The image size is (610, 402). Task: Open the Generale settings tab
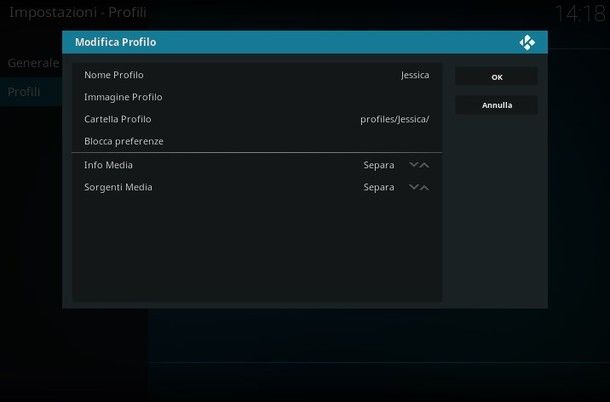[x=33, y=63]
